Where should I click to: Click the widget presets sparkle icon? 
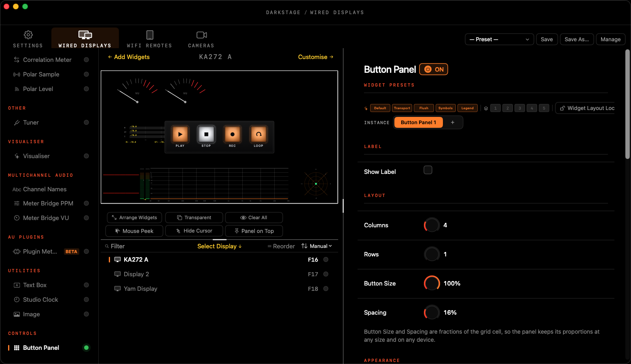coord(366,108)
